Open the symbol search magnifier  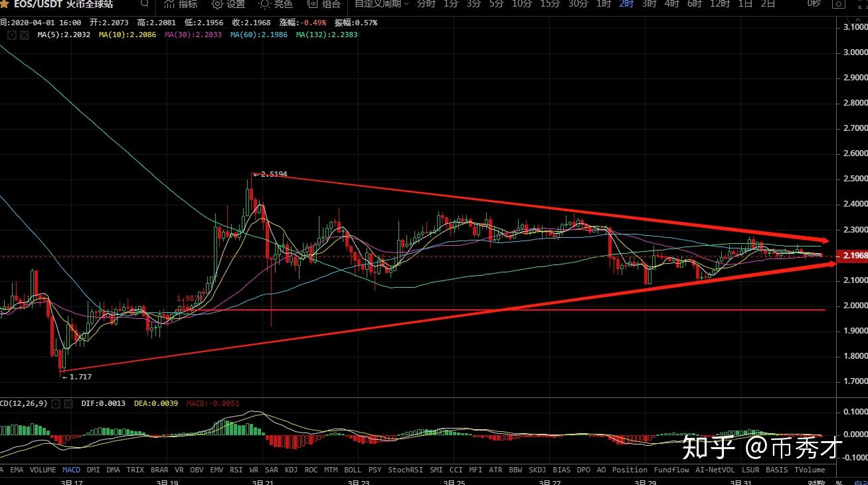coord(144,3)
